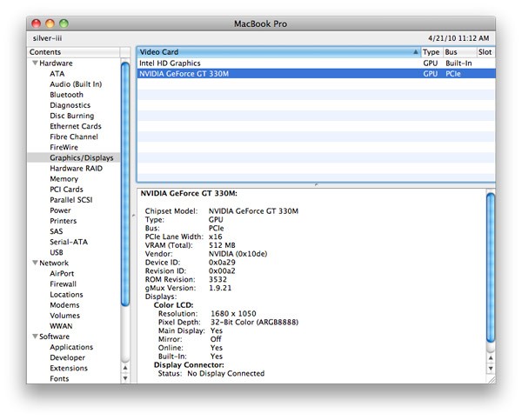Select PCI Cards in sidebar

click(66, 190)
